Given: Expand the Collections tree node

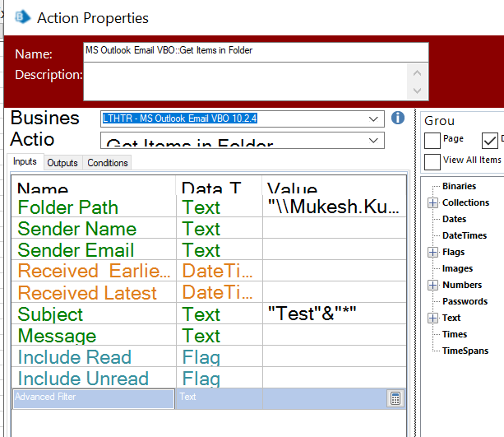Looking at the screenshot, I should tap(433, 202).
